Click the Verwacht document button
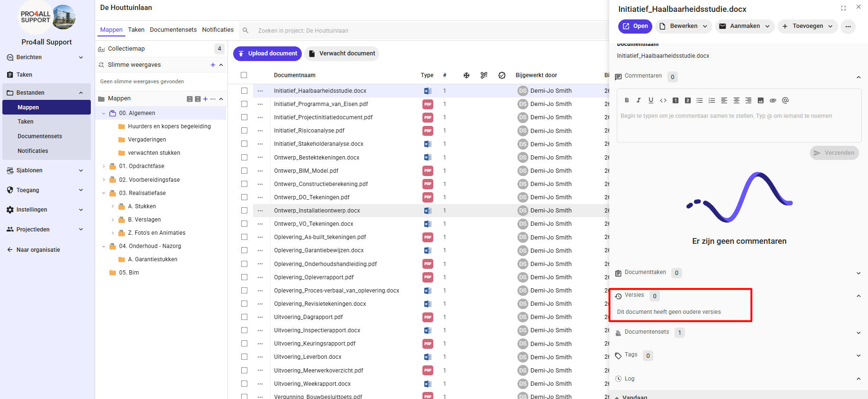Screen dimensions: 868x399 click(342, 53)
